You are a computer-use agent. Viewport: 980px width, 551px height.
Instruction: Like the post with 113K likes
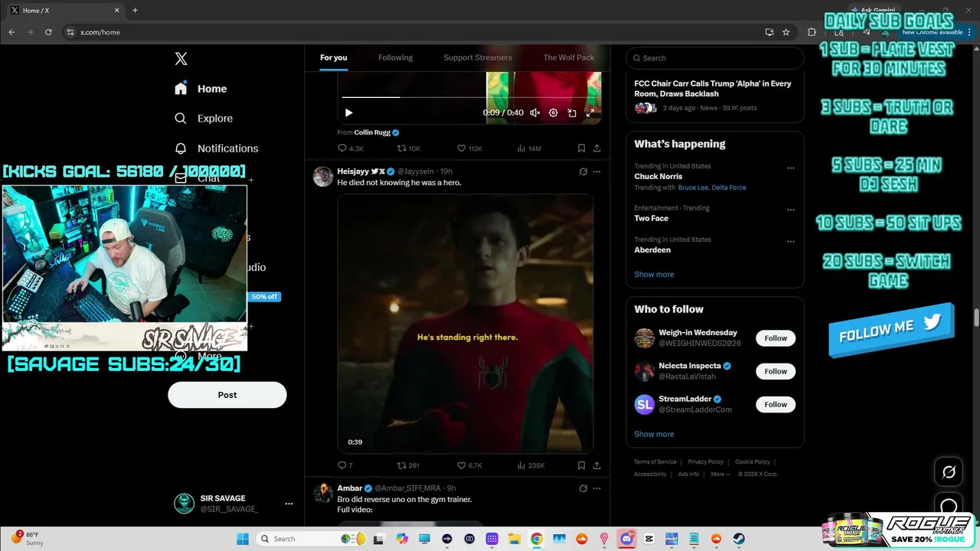469,148
